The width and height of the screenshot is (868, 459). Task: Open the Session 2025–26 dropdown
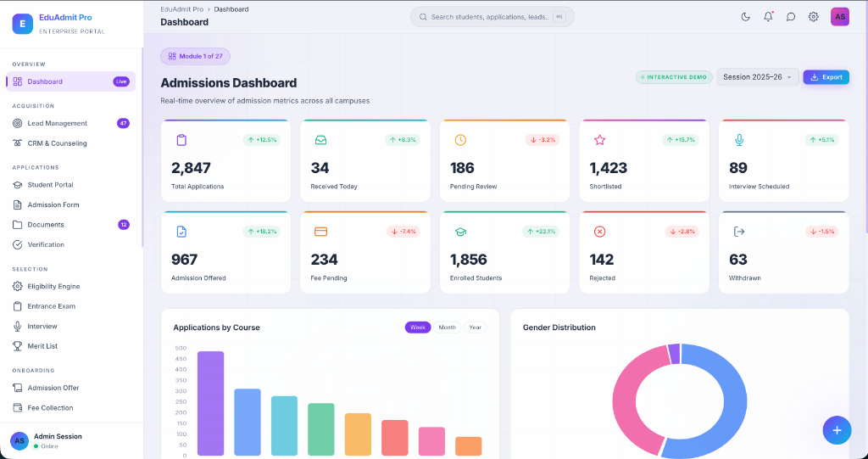pyautogui.click(x=757, y=77)
